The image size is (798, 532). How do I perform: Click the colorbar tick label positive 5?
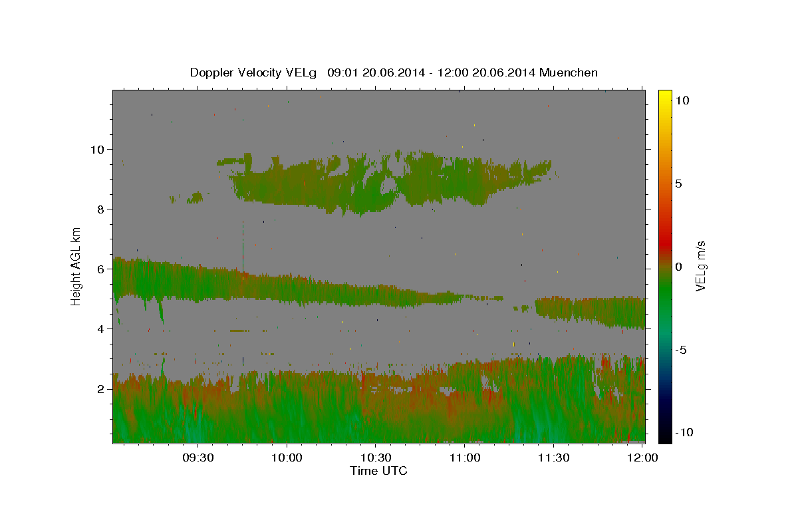pos(679,184)
